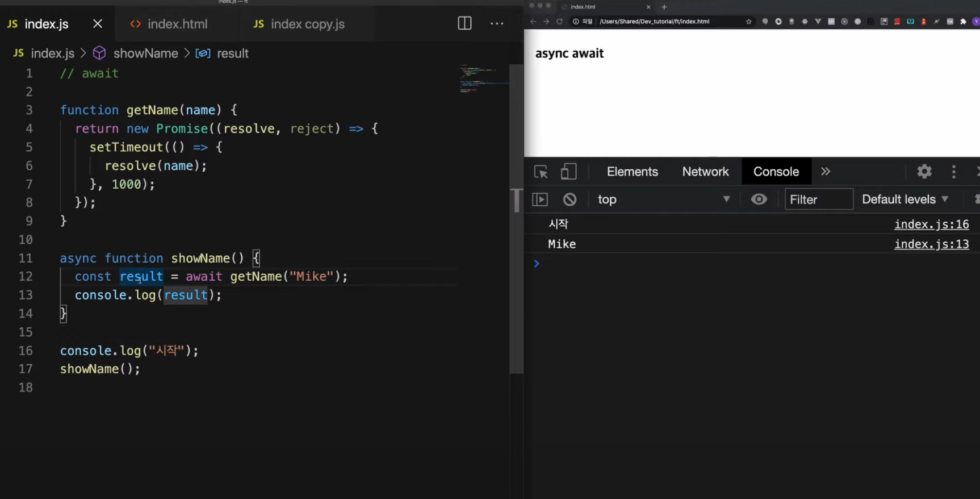Open DevTools settings gear
Screen dimensions: 980x499
pyautogui.click(x=924, y=171)
